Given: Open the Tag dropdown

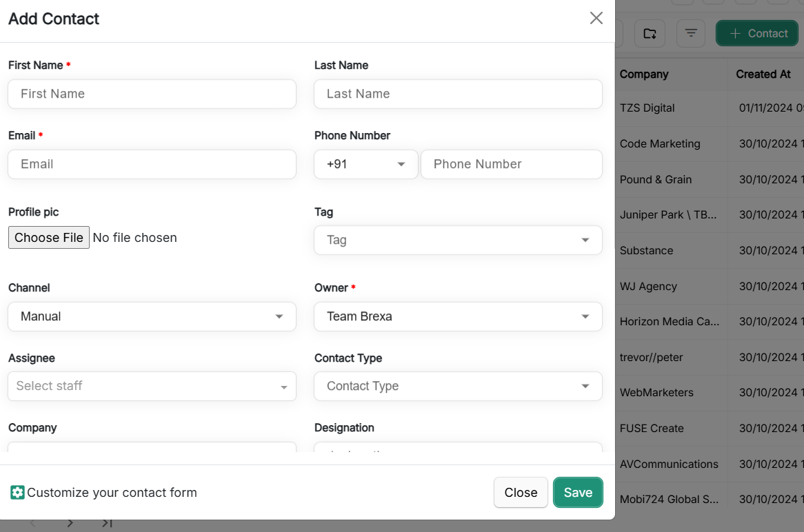Looking at the screenshot, I should coord(458,241).
